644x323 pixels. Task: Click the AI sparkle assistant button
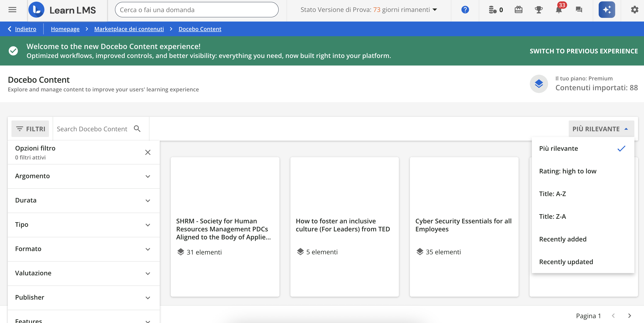(606, 10)
